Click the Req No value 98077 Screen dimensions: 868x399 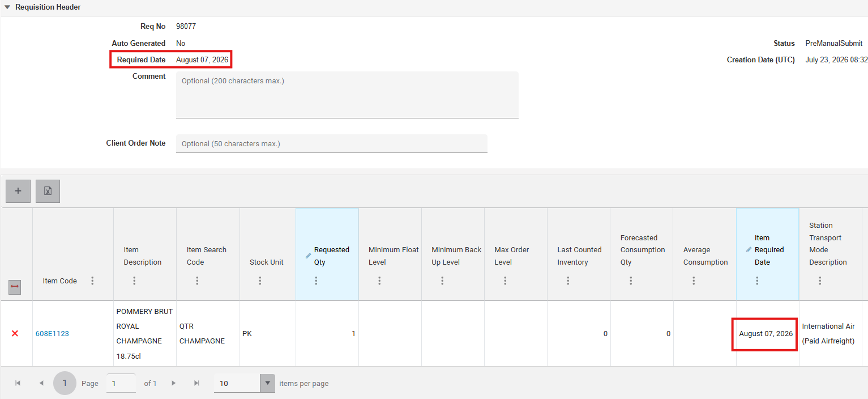(x=186, y=26)
